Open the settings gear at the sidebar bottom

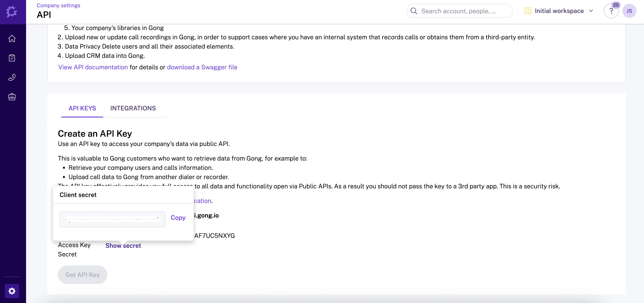pos(12,291)
